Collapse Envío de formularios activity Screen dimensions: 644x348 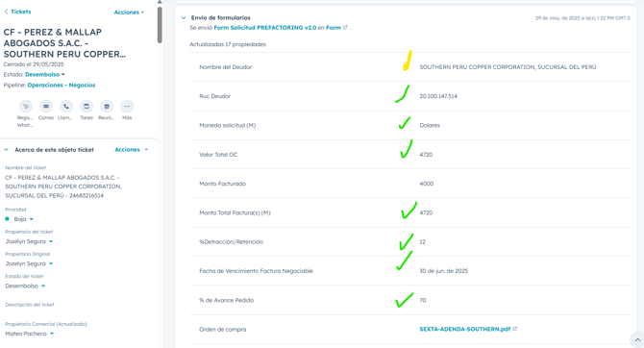pos(184,17)
